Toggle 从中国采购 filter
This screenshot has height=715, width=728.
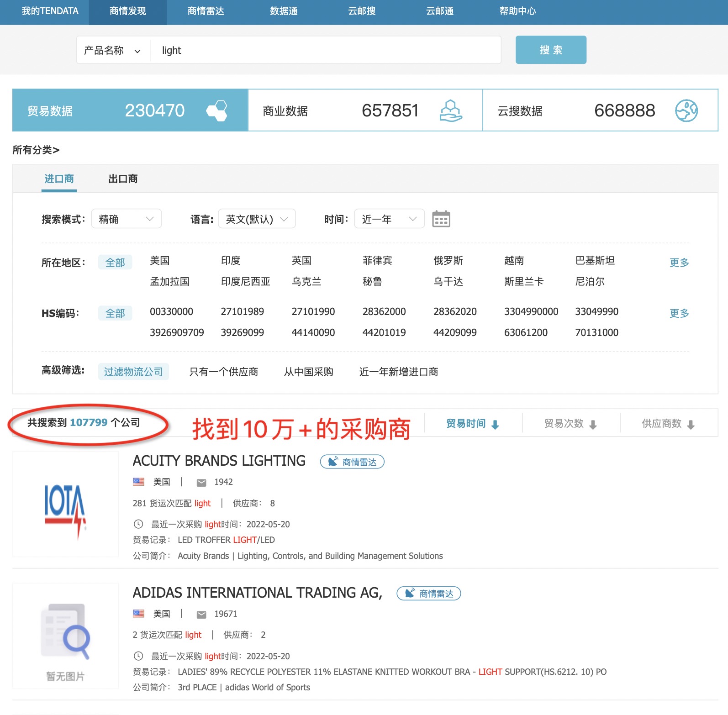[x=308, y=372]
